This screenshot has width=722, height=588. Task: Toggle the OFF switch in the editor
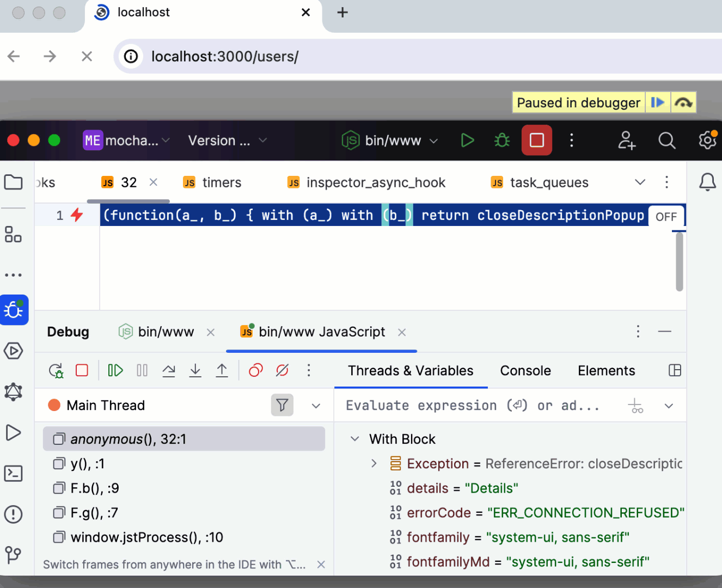[666, 216]
